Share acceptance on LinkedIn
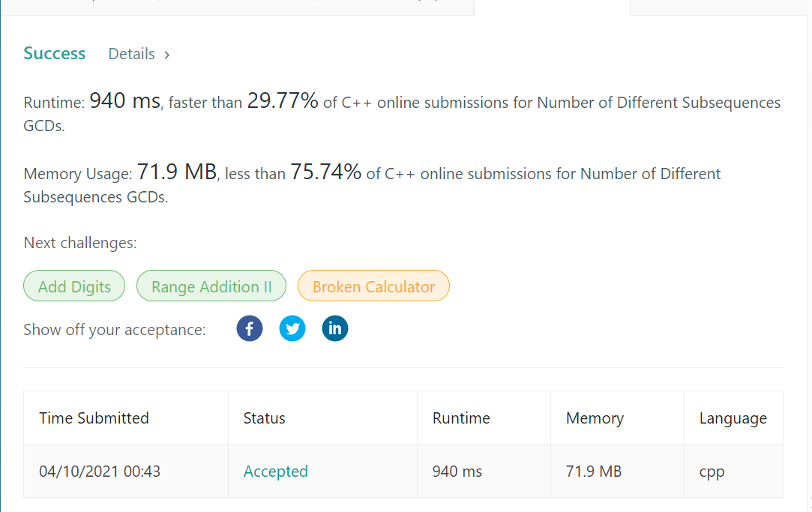The height and width of the screenshot is (512, 812). 335,328
